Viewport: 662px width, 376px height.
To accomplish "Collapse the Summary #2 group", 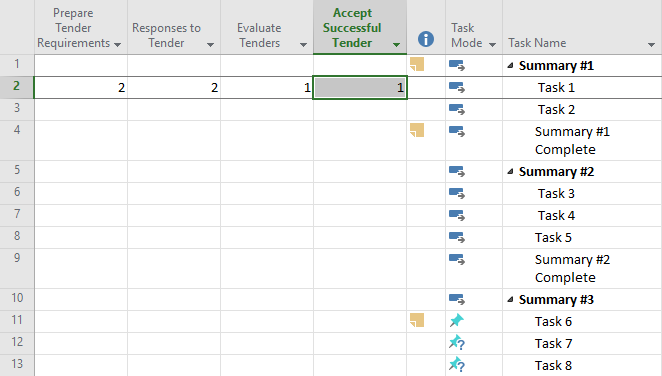I will pos(510,171).
